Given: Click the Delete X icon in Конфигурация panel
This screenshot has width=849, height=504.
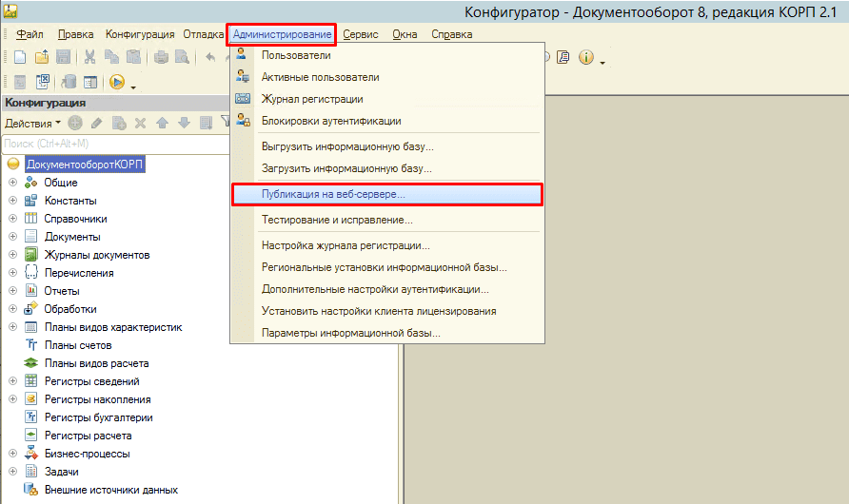Looking at the screenshot, I should pos(140,124).
